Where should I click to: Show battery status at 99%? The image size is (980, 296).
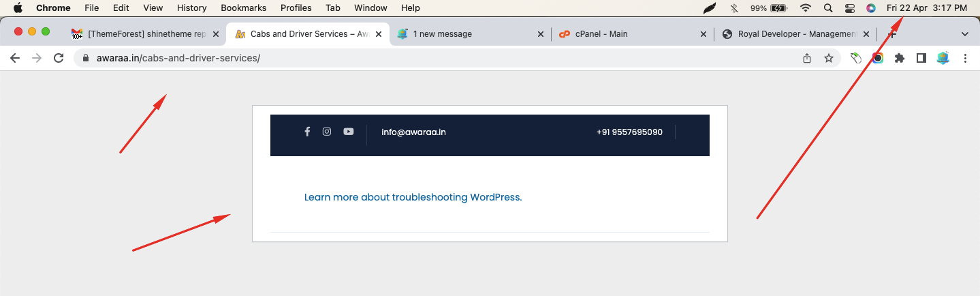[768, 8]
